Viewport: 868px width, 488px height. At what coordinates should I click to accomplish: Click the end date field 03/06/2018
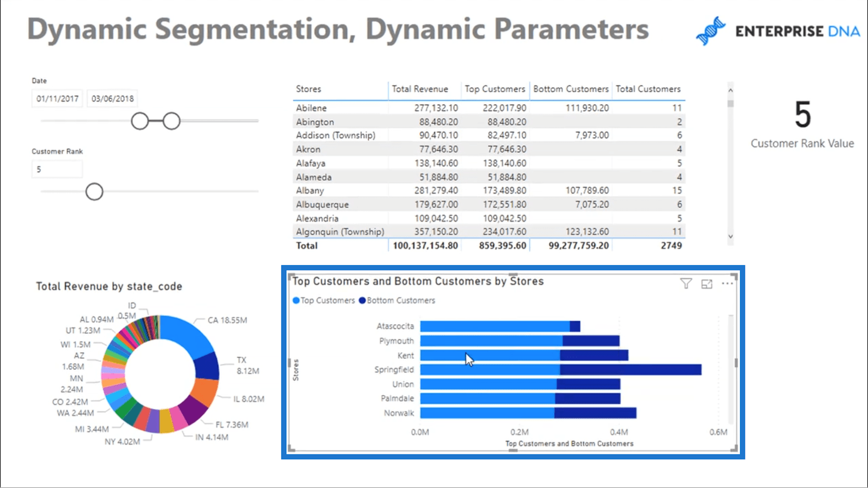click(112, 99)
